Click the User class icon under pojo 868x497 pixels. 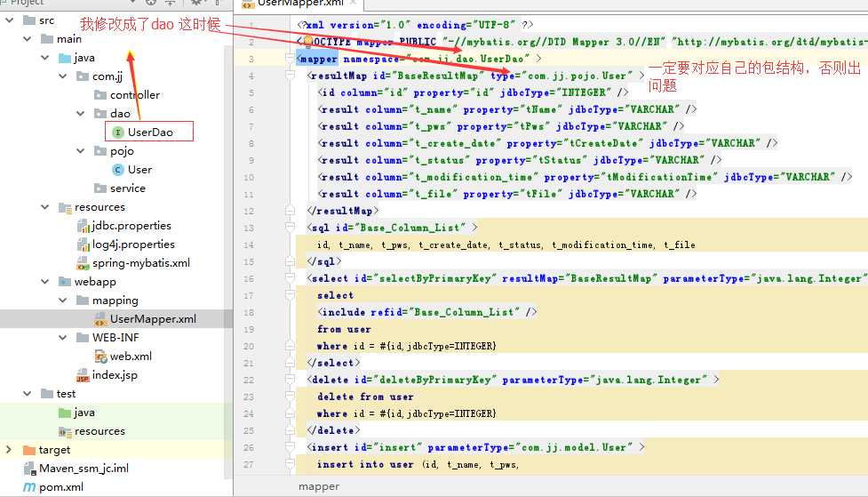[x=118, y=170]
